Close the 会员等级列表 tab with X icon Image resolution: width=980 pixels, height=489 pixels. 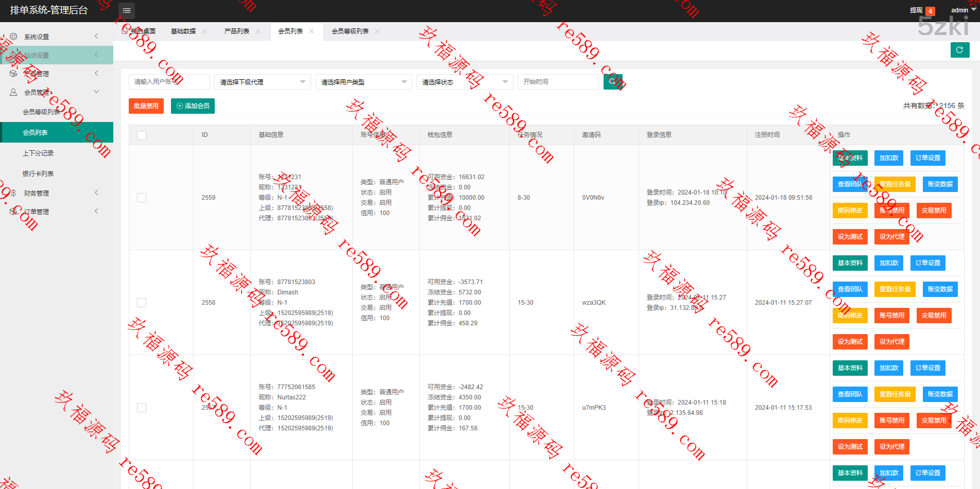[377, 31]
